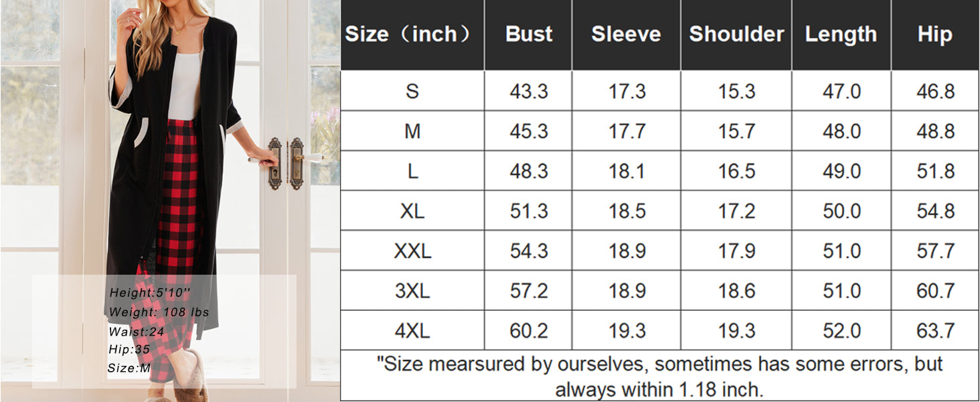Select the sleeve value 18.5
Viewport: 980px width, 402px height.
point(627,211)
